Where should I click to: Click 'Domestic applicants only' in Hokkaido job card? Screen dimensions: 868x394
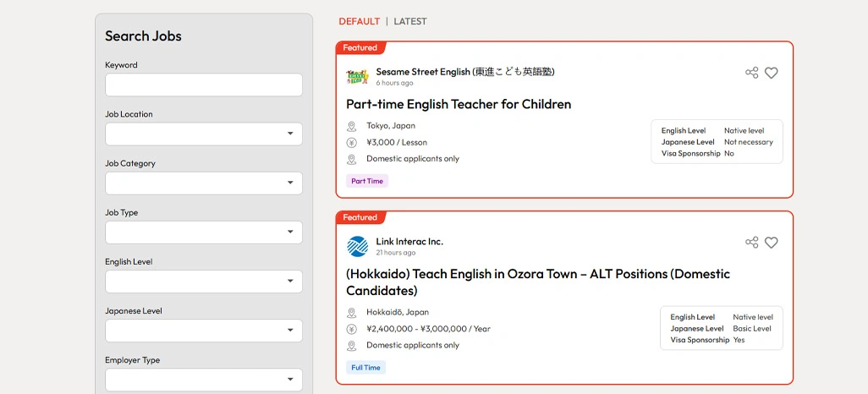[413, 345]
